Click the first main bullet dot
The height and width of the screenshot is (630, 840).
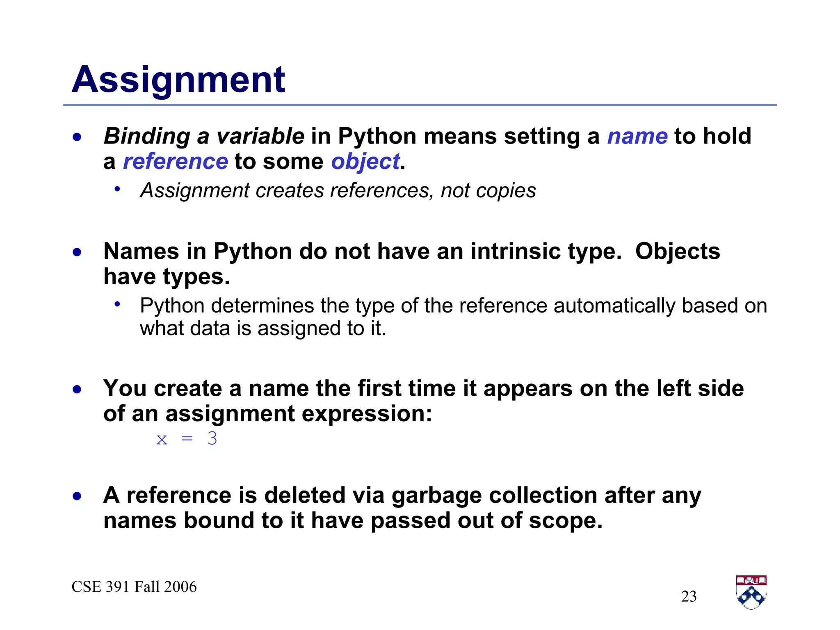point(77,137)
